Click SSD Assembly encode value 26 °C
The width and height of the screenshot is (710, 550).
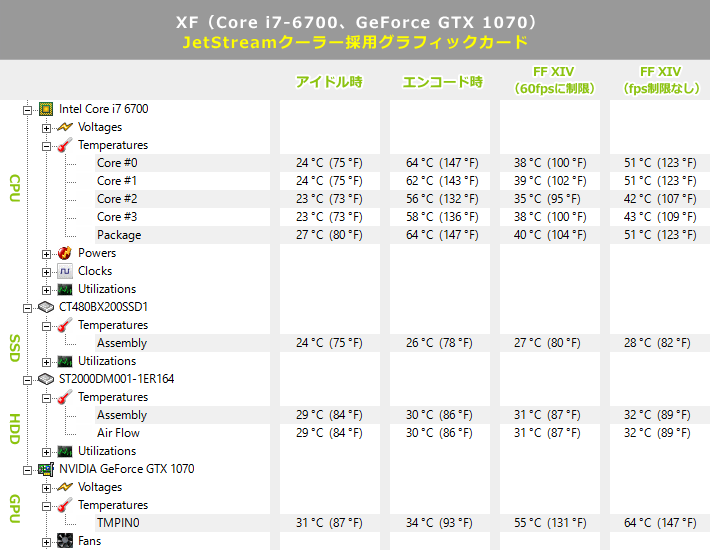pyautogui.click(x=439, y=343)
